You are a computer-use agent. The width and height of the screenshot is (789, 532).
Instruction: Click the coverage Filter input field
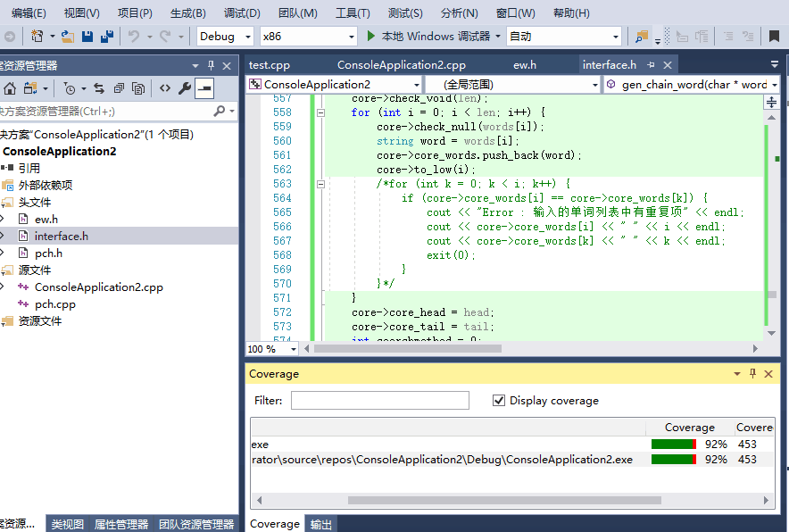click(379, 401)
